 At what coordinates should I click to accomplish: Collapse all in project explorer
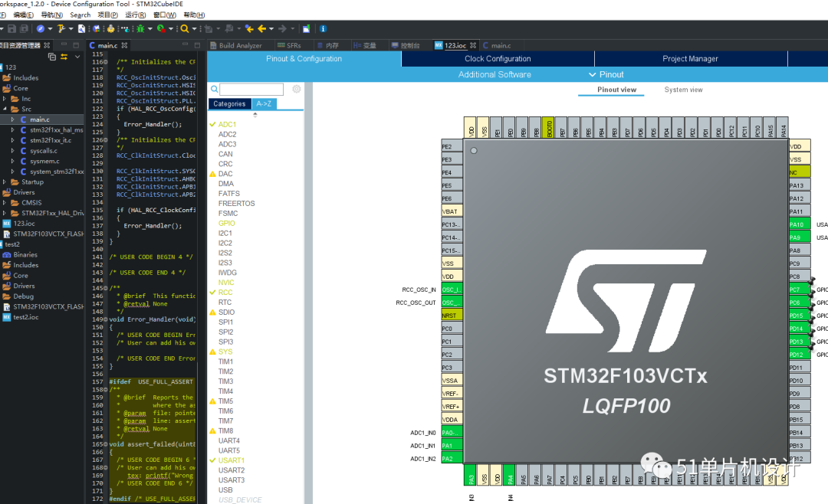pos(52,57)
